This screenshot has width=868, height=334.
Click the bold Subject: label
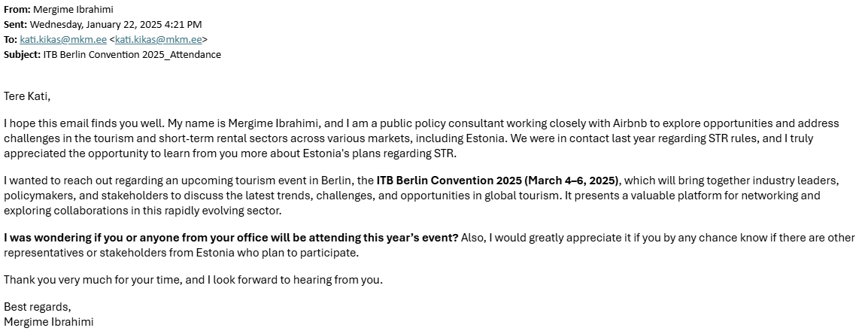pyautogui.click(x=22, y=54)
